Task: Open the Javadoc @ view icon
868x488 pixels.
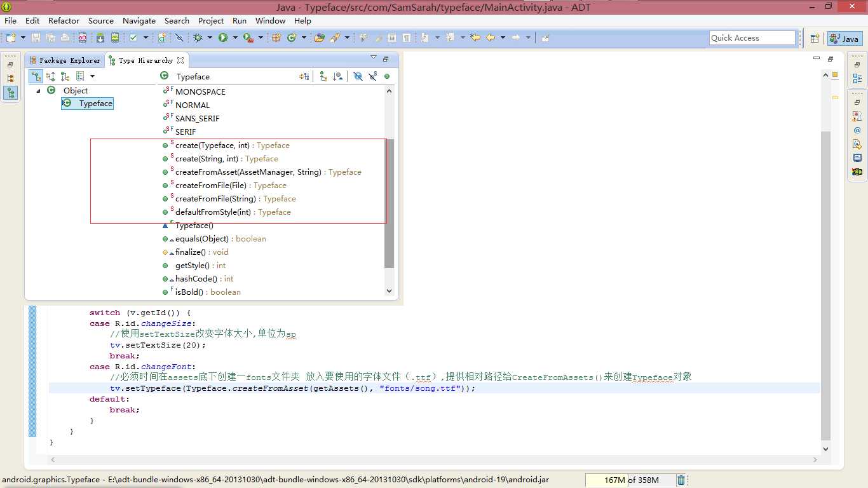Action: (857, 130)
